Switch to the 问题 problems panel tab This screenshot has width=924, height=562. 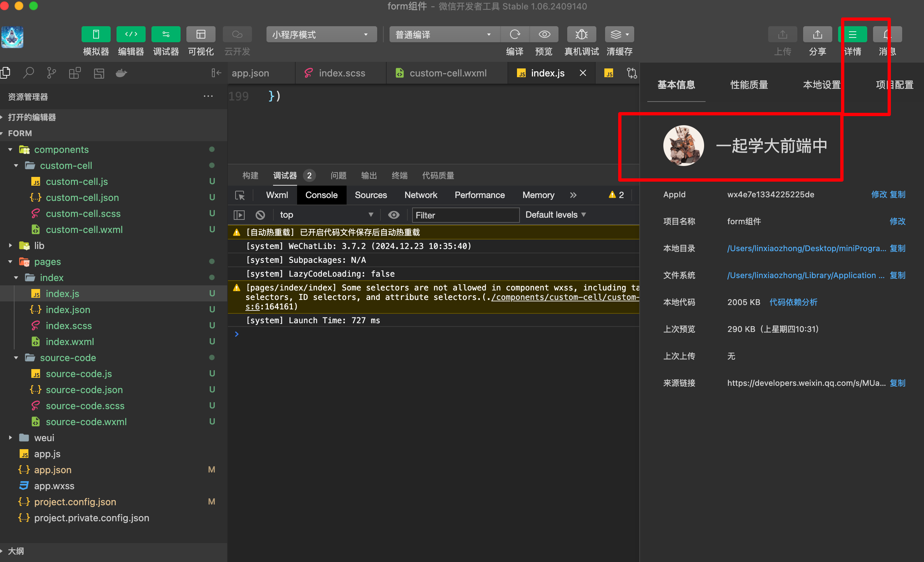click(x=338, y=175)
